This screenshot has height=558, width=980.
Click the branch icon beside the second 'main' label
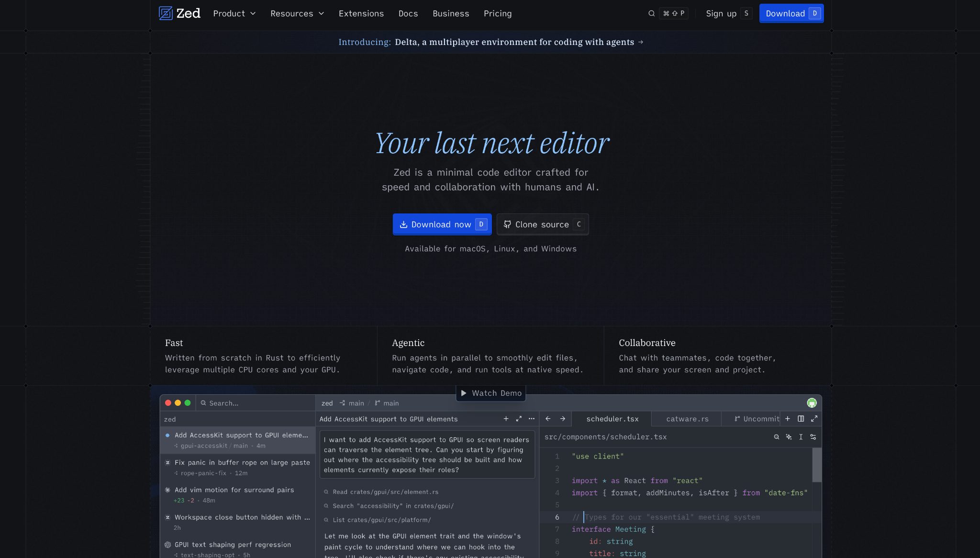click(x=378, y=403)
